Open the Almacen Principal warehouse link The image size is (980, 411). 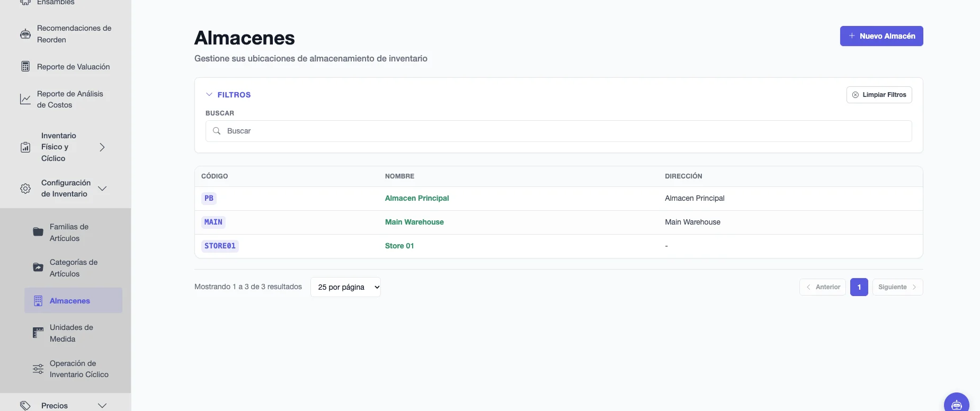pyautogui.click(x=417, y=198)
